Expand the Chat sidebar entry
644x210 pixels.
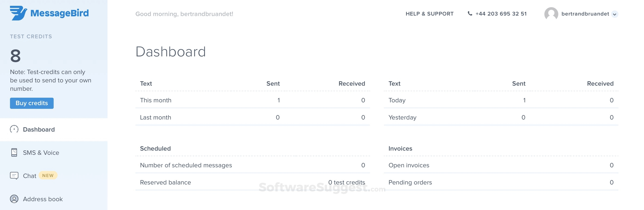(x=30, y=175)
